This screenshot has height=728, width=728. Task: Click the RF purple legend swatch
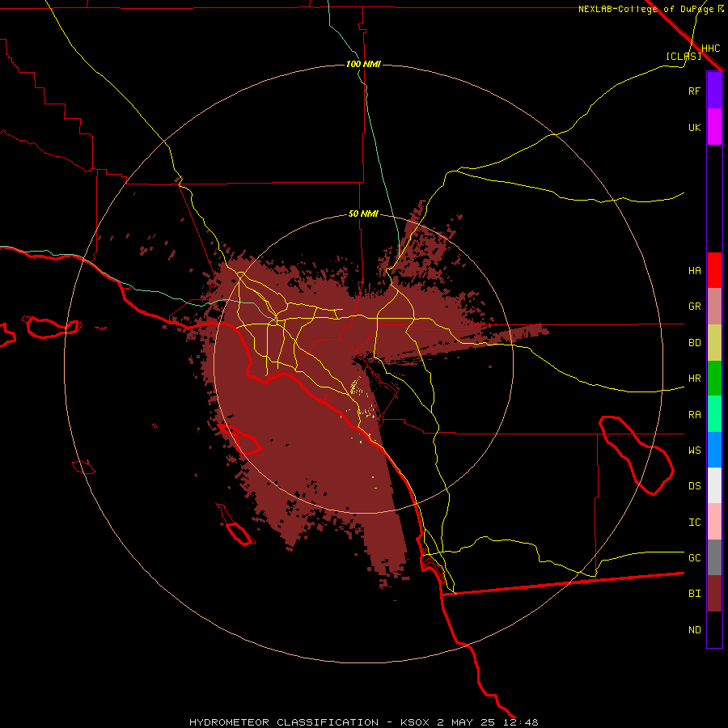714,91
